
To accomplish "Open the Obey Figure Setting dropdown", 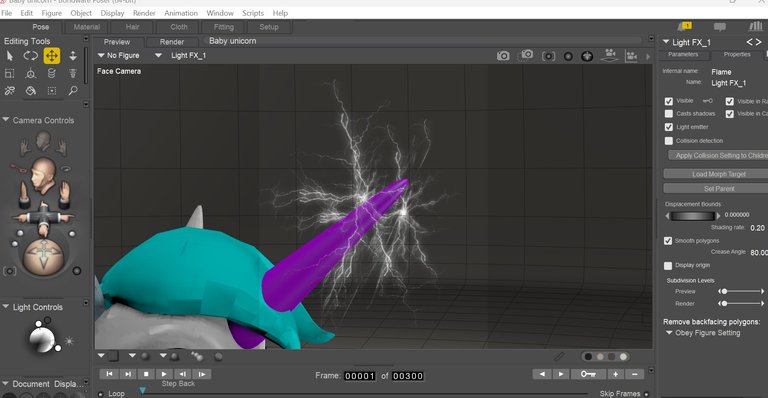I will [702, 333].
